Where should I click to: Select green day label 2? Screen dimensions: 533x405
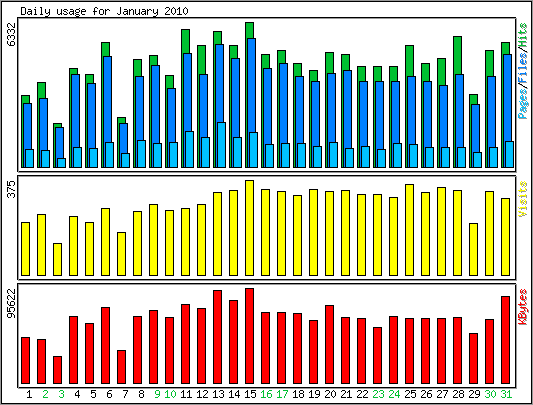[x=45, y=394]
